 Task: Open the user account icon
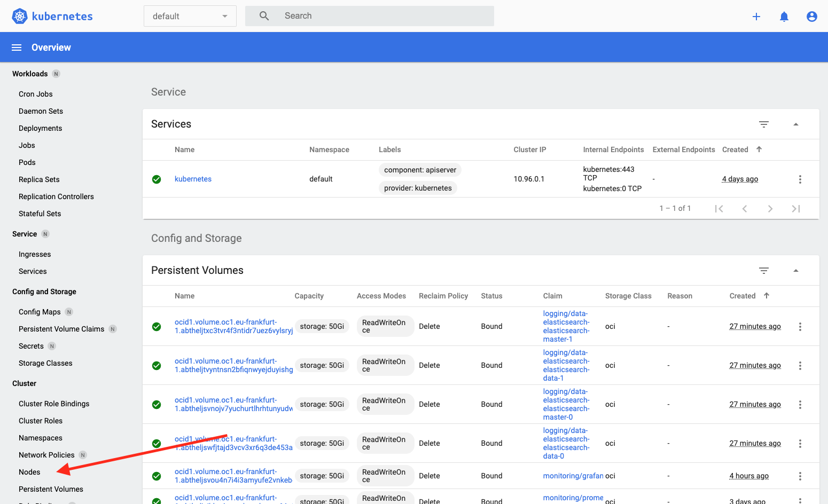pos(812,17)
